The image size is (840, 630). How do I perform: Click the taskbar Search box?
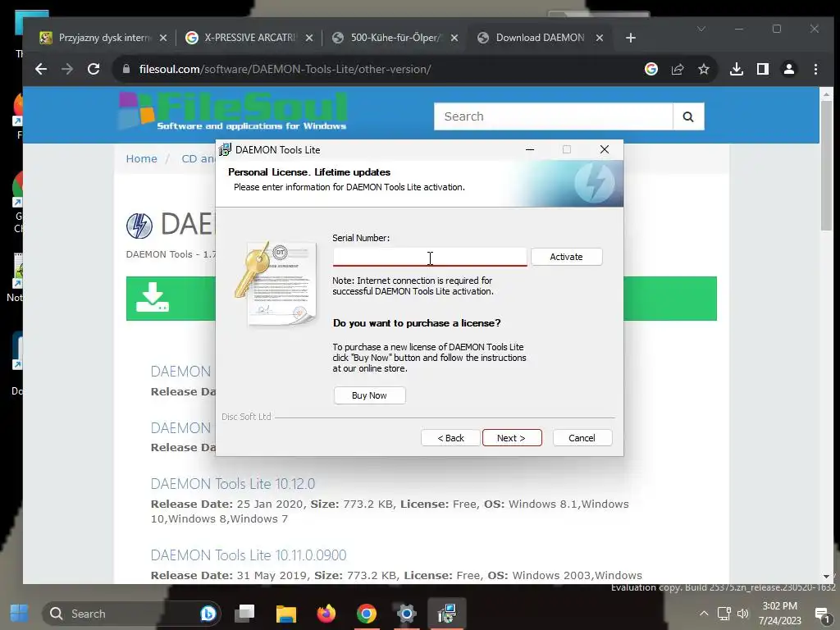[131, 614]
